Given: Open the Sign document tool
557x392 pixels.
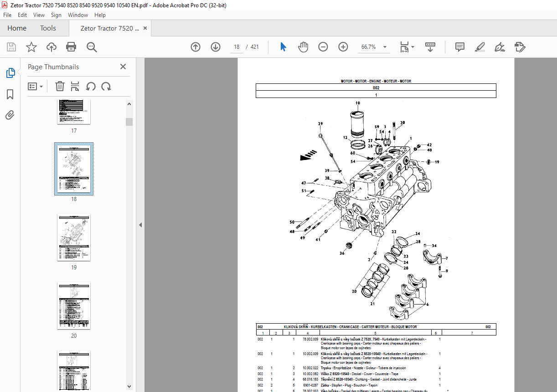Looking at the screenshot, I should point(500,47).
